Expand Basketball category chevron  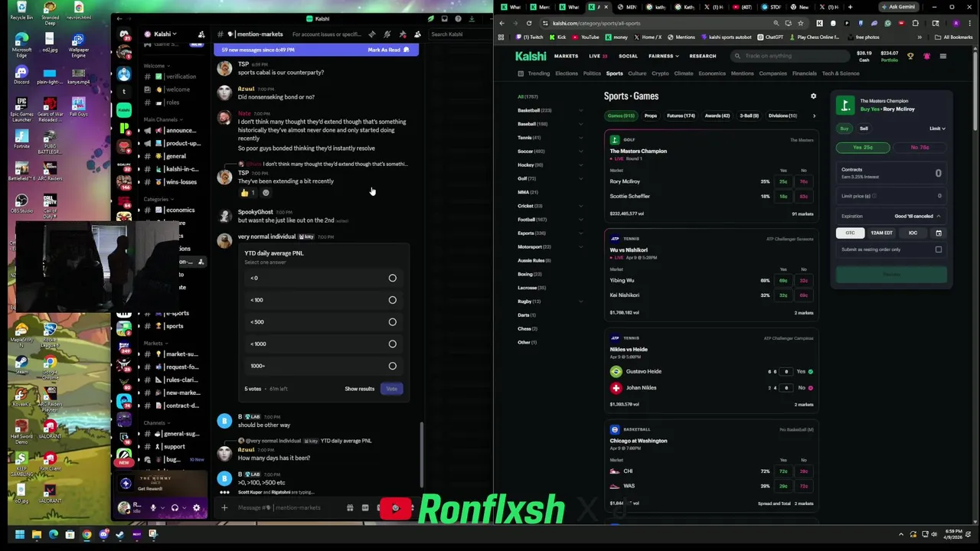580,110
